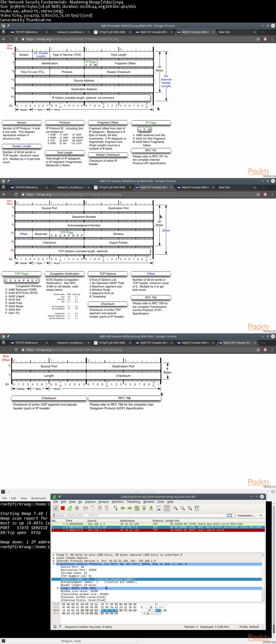Image resolution: width=276 pixels, height=644 pixels.
Task: Add a filter button with the plus
Action: (x=261, y=515)
